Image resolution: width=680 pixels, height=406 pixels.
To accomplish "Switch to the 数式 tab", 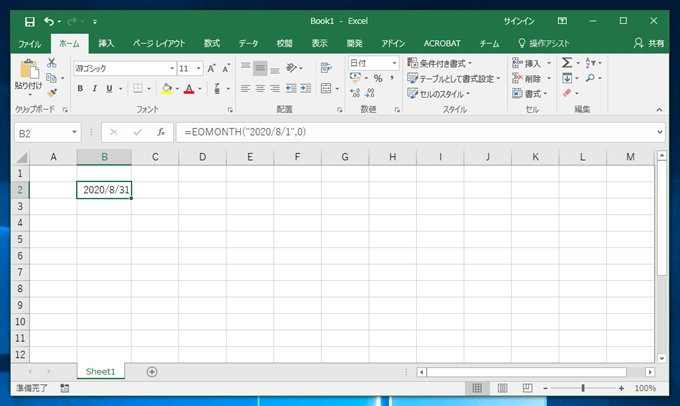I will tap(212, 44).
